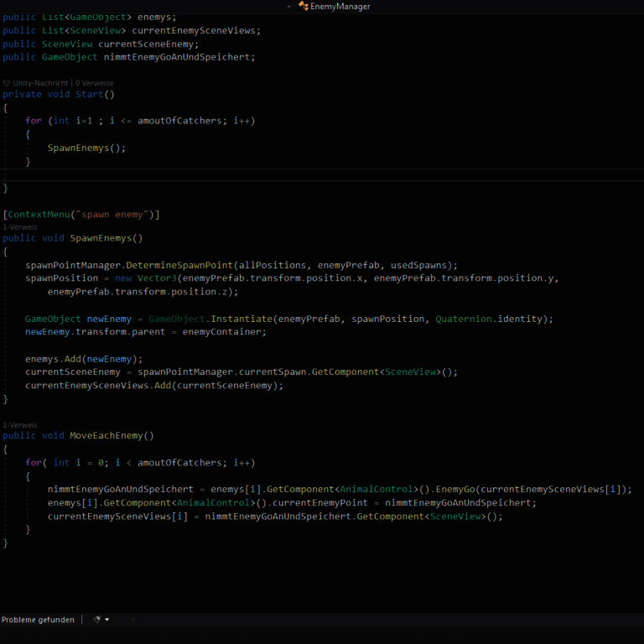
Task: Click the 'EnemyGo' method call
Action: (455, 489)
